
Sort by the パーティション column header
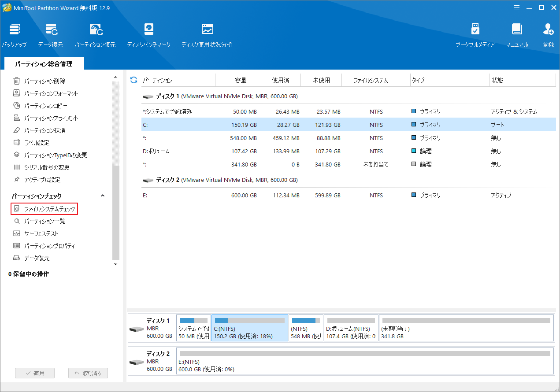tap(178, 80)
